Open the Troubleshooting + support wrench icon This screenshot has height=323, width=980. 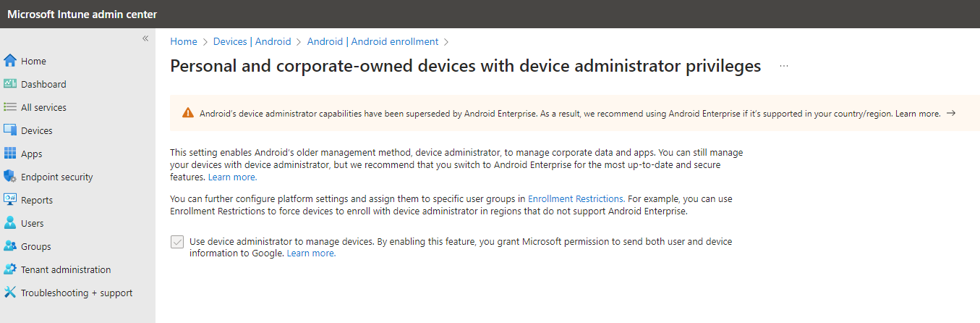click(10, 293)
